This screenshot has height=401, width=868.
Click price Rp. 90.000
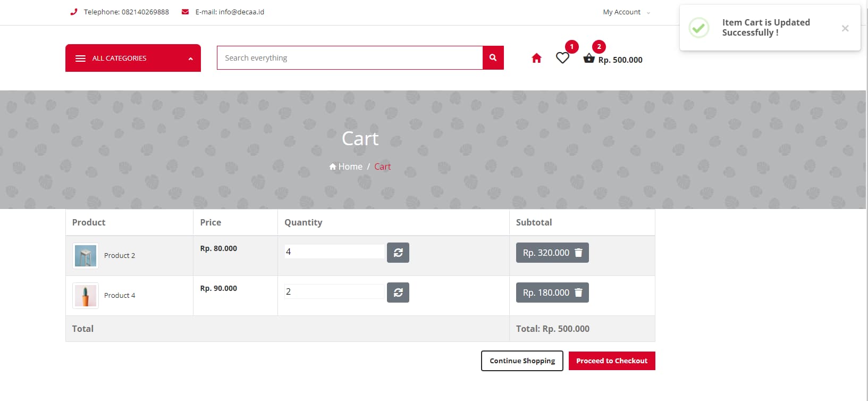coord(218,288)
